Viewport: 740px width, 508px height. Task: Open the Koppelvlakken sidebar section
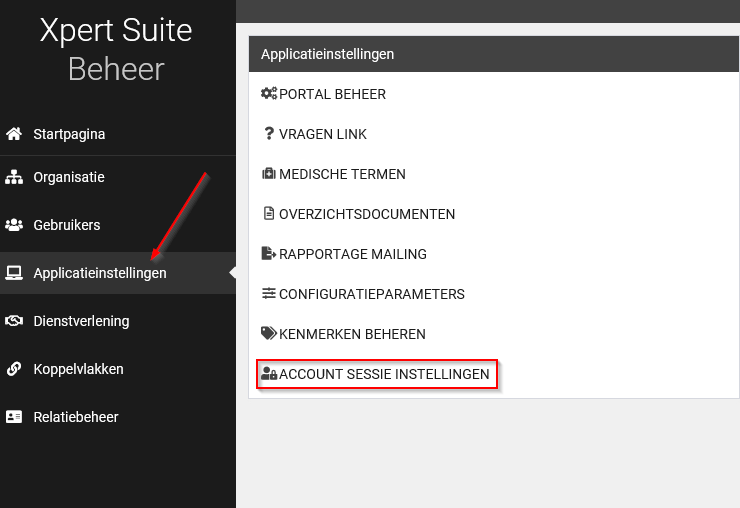(x=78, y=369)
